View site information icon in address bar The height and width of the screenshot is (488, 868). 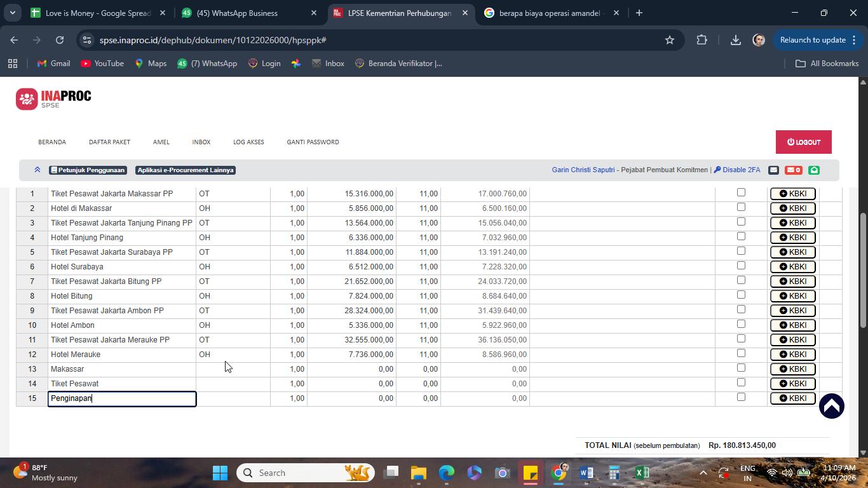pos(87,40)
